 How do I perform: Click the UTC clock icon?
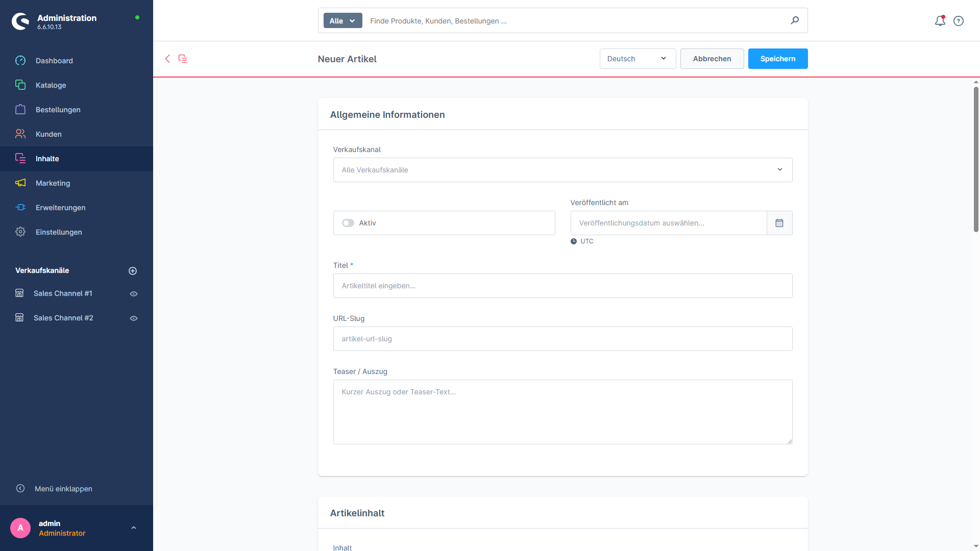click(x=574, y=241)
